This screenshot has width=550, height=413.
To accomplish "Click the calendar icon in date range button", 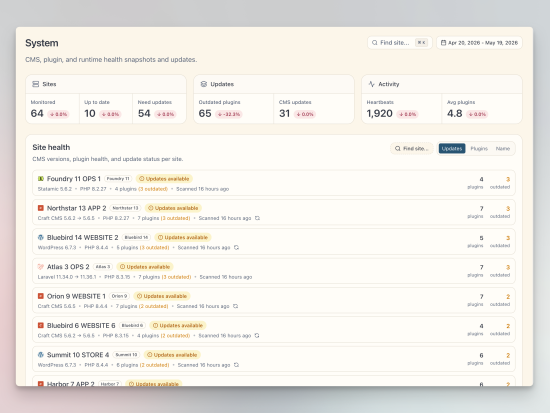I will point(443,42).
